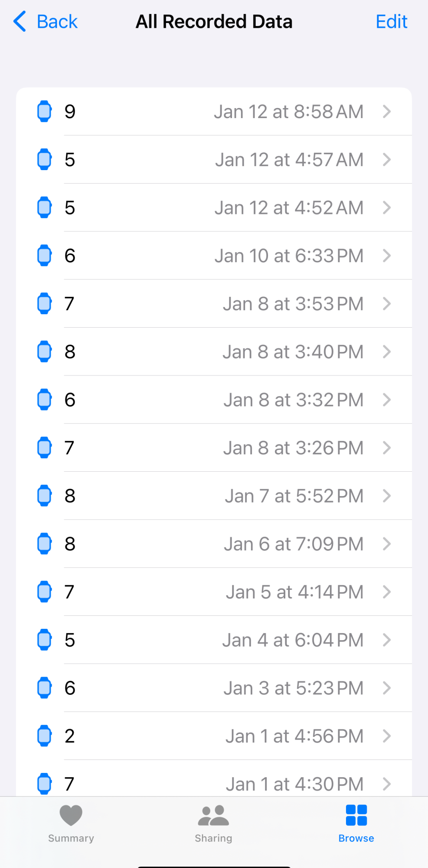Image resolution: width=428 pixels, height=868 pixels.
Task: Select the Jan 12 at 4:52 AM record
Action: [x=217, y=207]
